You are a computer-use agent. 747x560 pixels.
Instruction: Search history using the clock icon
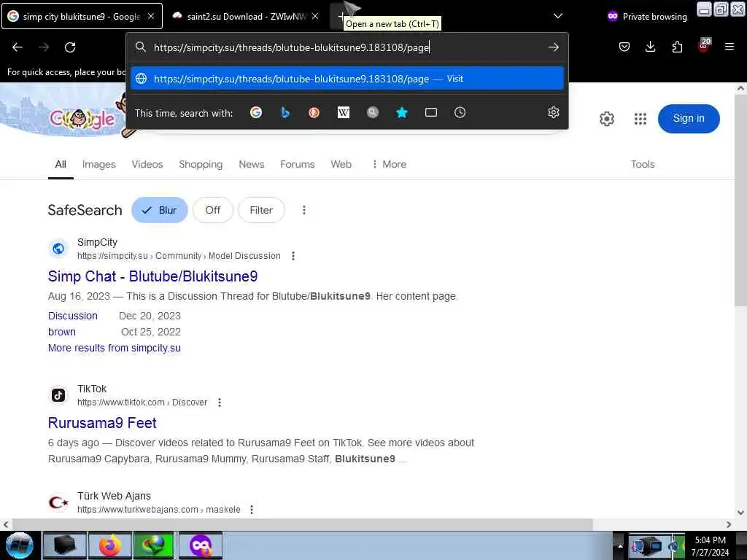460,112
